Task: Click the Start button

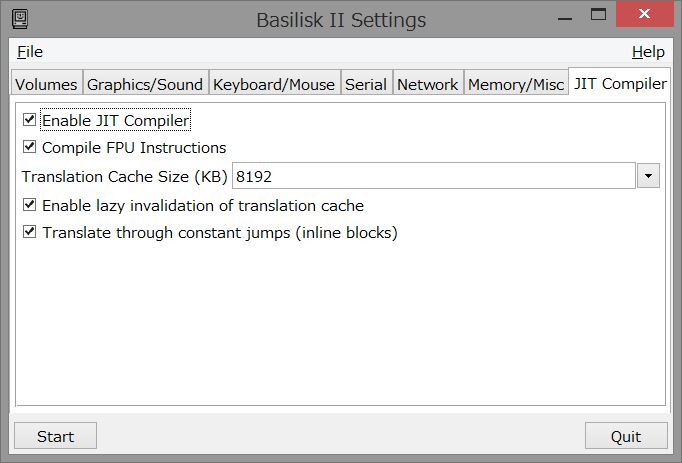Action: (x=55, y=436)
